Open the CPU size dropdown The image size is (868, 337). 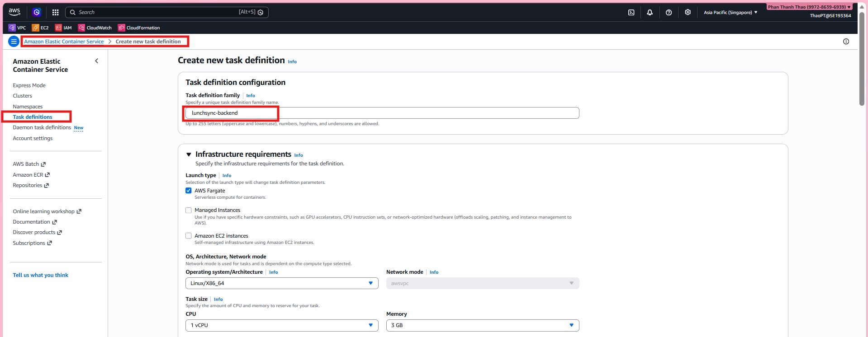[282, 325]
